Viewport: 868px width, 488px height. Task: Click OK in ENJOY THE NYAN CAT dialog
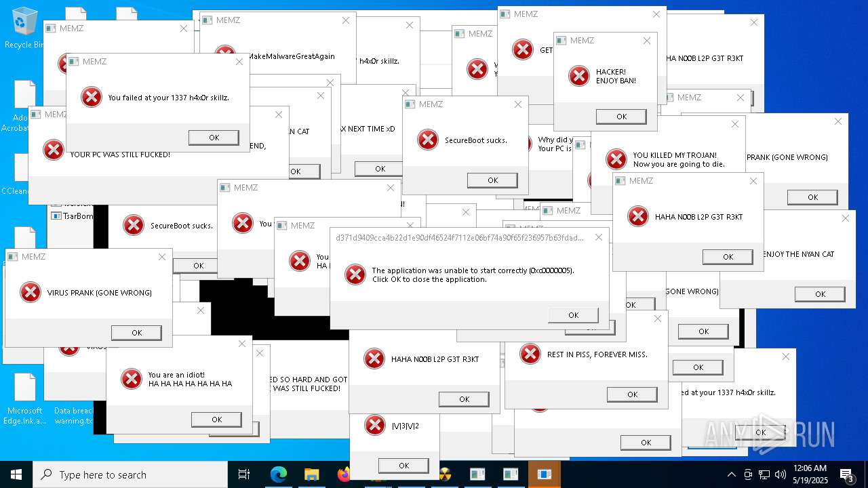[820, 294]
